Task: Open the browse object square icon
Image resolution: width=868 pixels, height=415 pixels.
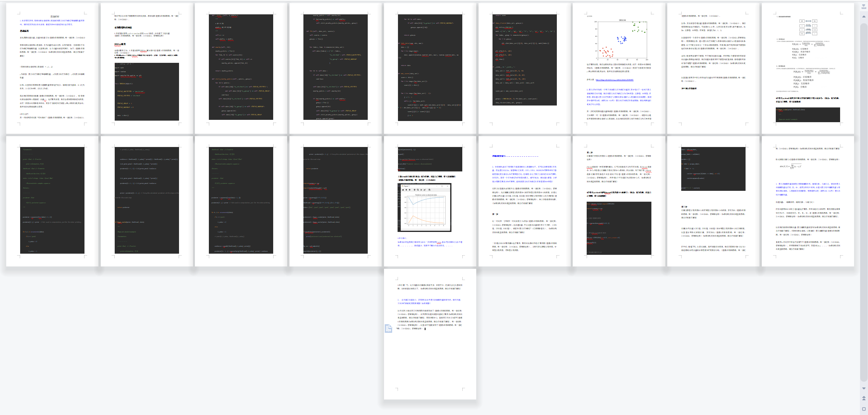Action: pyautogui.click(x=864, y=409)
